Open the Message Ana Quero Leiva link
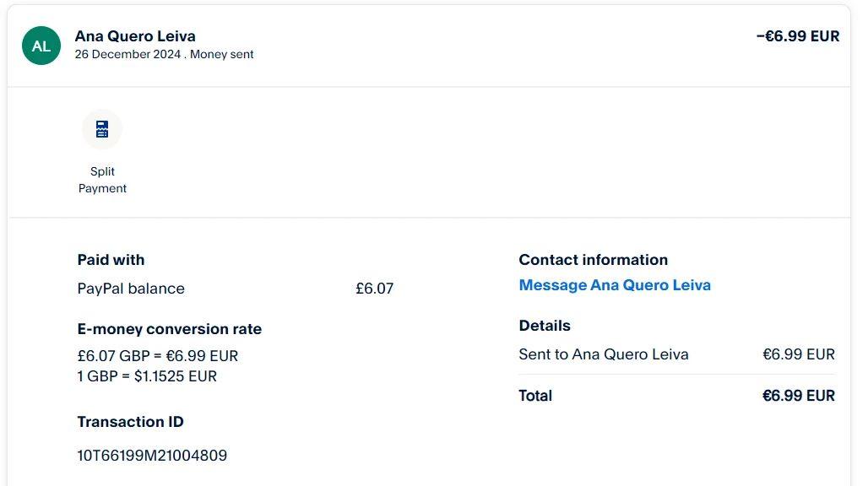The height and width of the screenshot is (486, 868). (614, 285)
